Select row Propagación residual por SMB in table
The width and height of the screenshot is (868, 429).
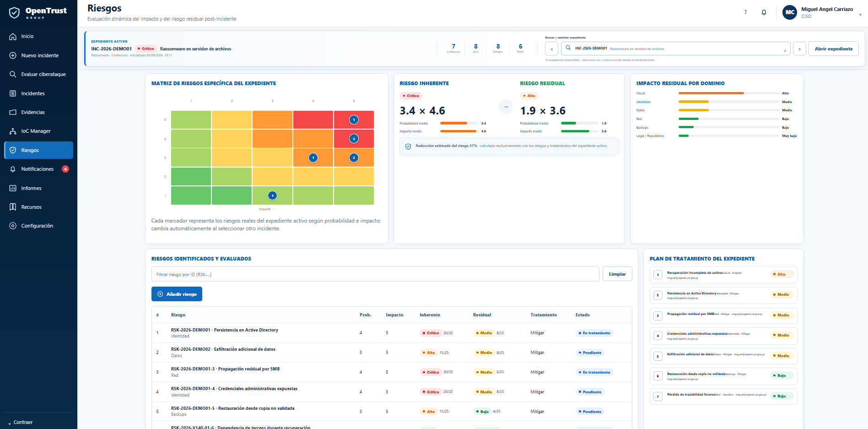(392, 372)
